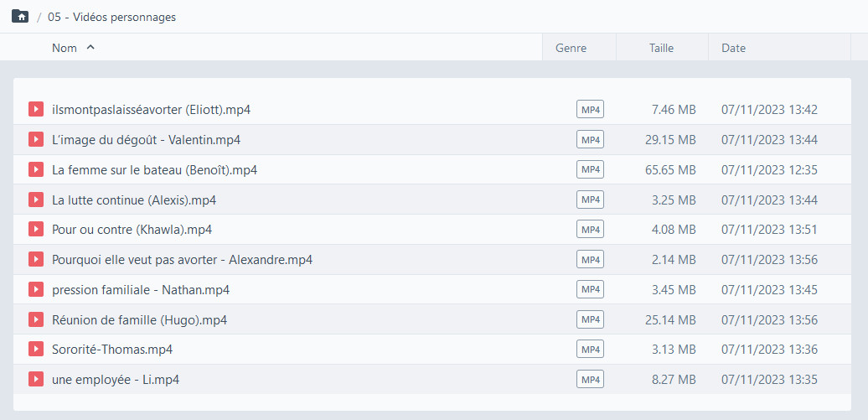
Task: Open Pourquoi elle veut pas avorter - Alexandre.mp4
Action: 182,259
